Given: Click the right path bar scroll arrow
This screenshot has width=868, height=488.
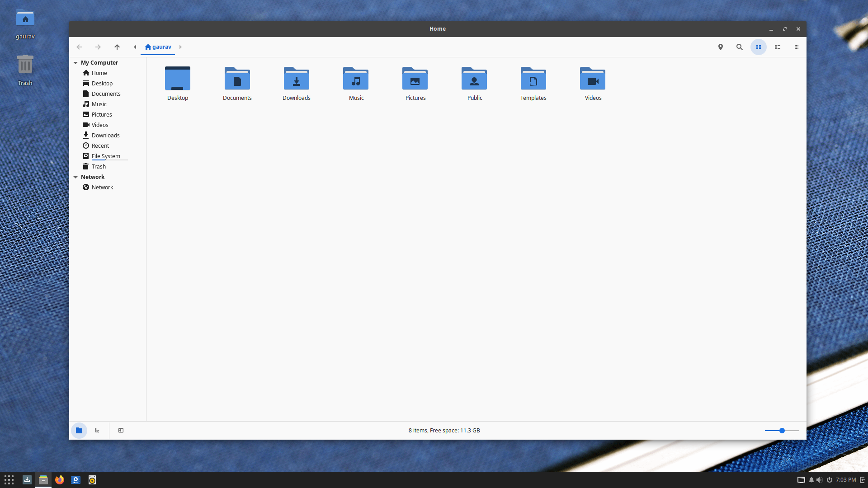Looking at the screenshot, I should [x=180, y=47].
